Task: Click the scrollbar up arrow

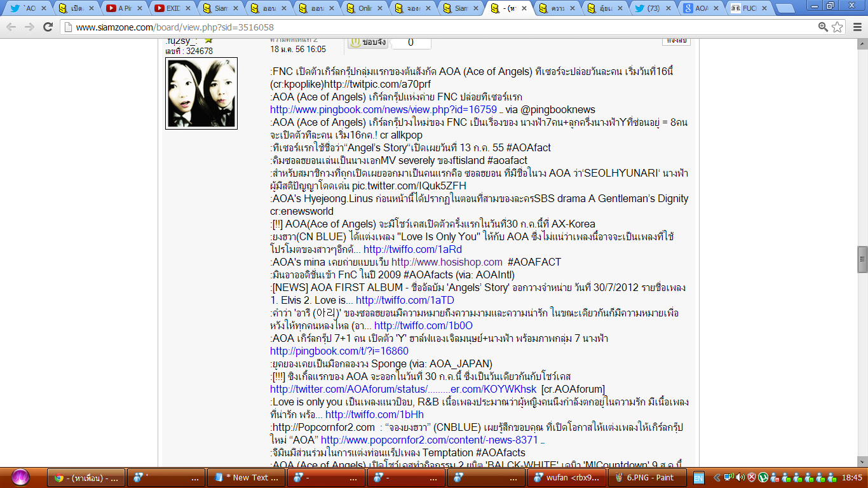Action: click(x=862, y=43)
